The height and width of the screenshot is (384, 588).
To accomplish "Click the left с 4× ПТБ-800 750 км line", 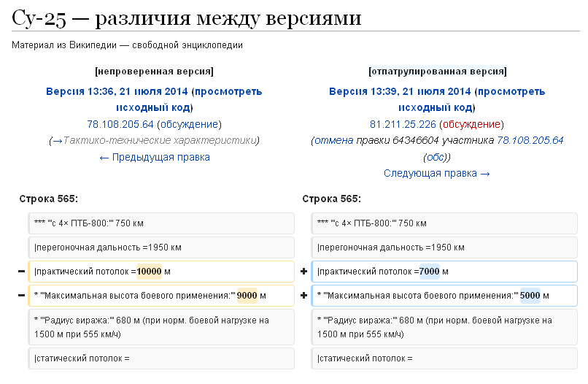I will pos(161,223).
